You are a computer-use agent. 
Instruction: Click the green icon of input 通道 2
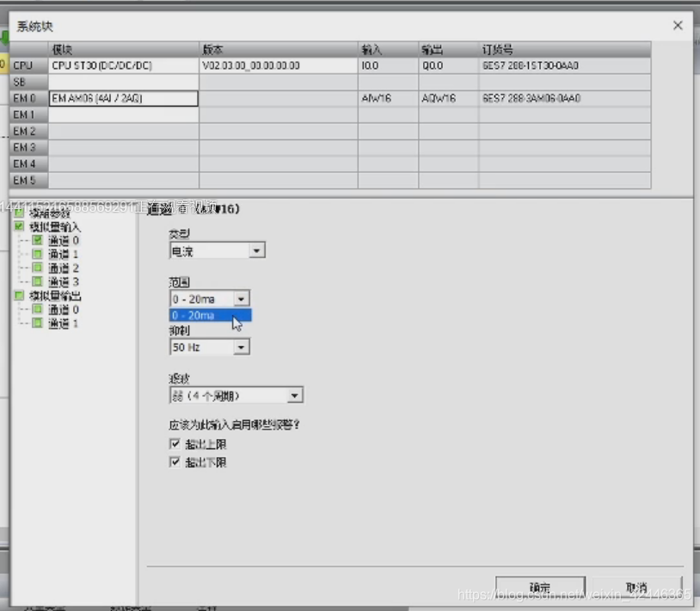[38, 268]
